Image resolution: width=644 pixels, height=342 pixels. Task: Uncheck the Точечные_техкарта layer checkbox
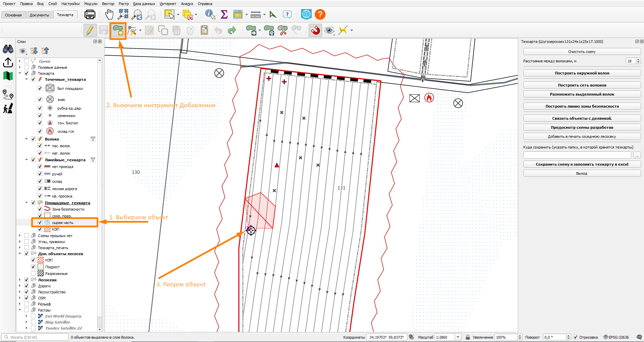coord(33,79)
